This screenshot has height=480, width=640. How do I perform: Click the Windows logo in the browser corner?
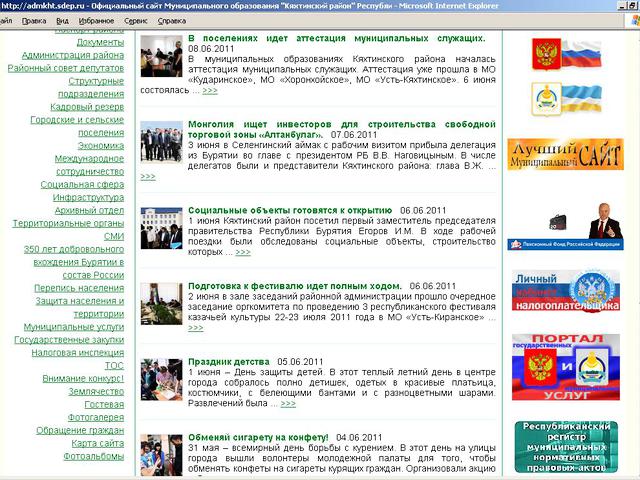click(635, 20)
